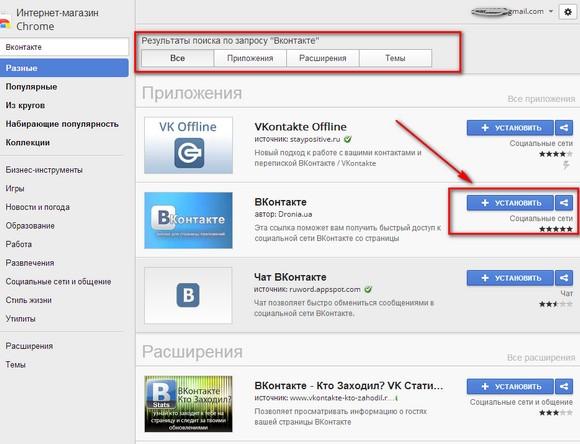Share the VKontakte Offline app
580x444 pixels.
click(564, 128)
